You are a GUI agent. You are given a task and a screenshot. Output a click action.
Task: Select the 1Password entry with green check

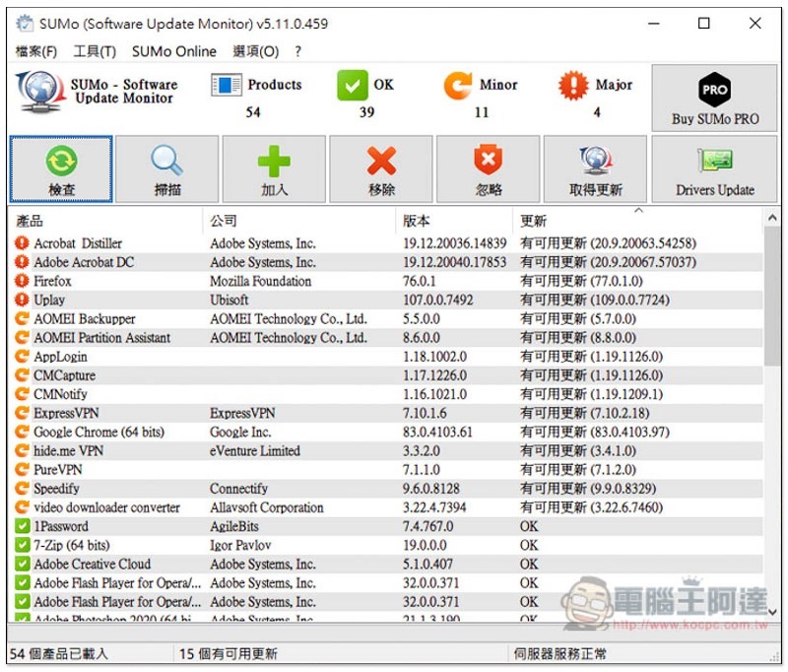(61, 526)
